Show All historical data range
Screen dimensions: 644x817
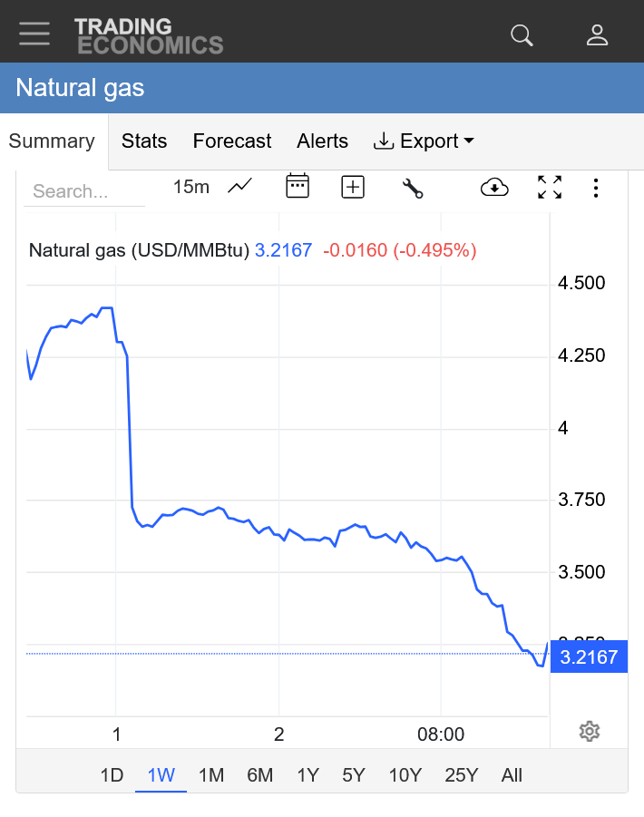[x=512, y=775]
